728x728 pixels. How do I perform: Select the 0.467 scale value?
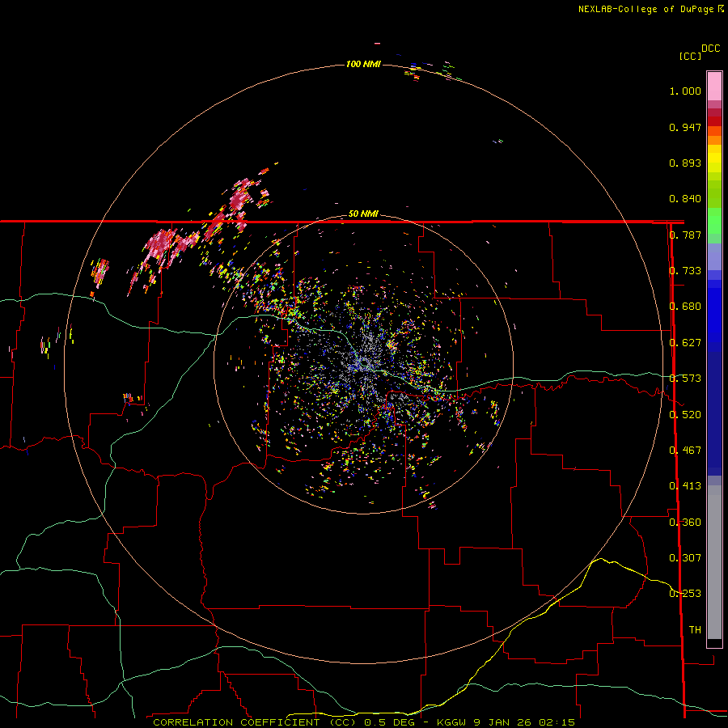point(685,451)
